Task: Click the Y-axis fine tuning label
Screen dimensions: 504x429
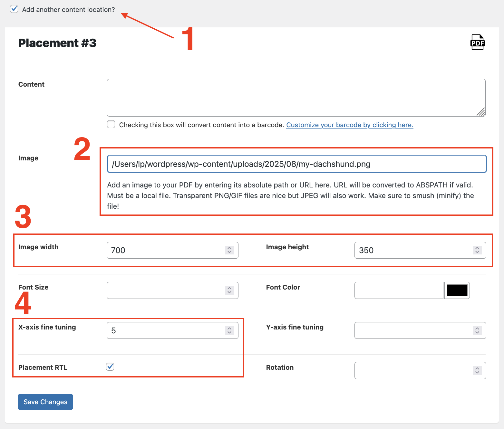Action: click(x=295, y=327)
